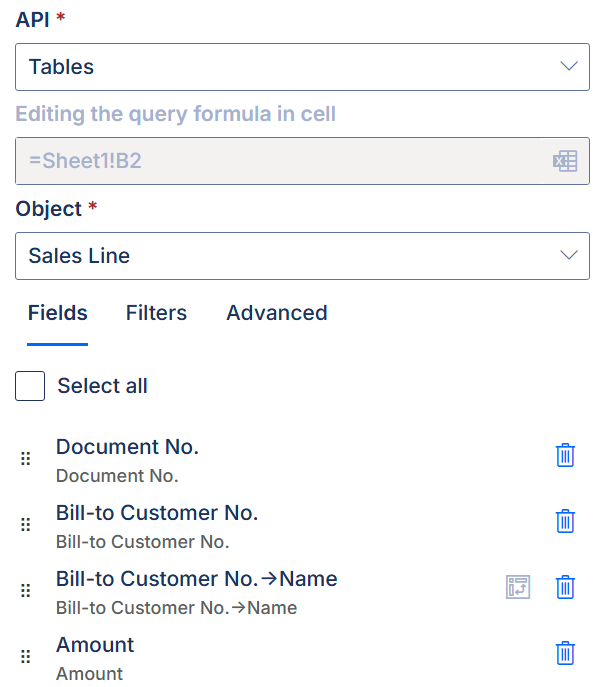Select the Fields tab

[58, 313]
